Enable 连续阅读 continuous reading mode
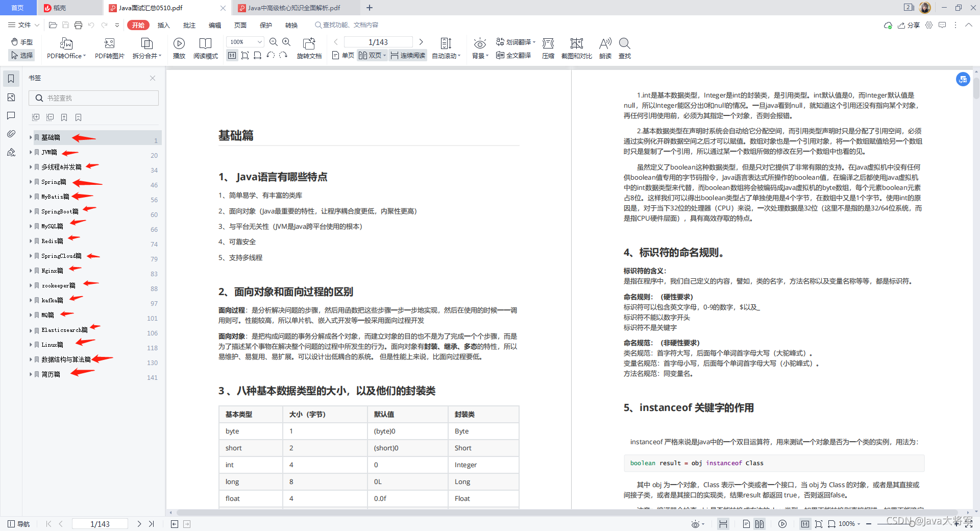This screenshot has height=531, width=980. point(407,55)
